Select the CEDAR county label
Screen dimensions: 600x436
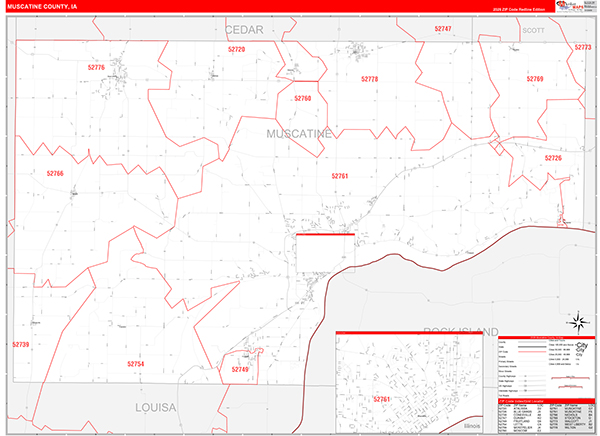point(244,30)
